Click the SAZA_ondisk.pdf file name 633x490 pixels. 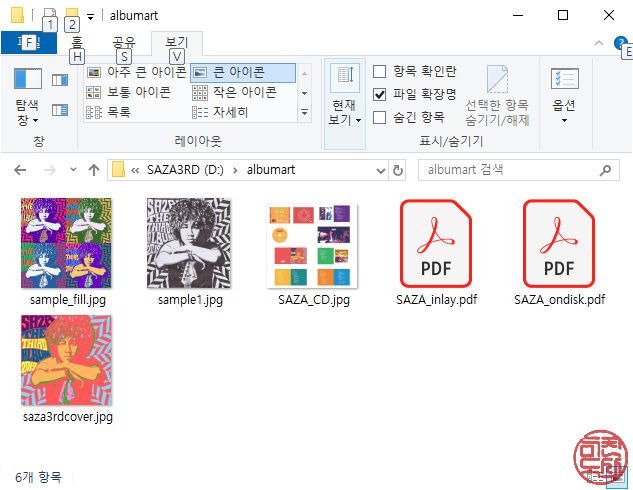click(560, 300)
